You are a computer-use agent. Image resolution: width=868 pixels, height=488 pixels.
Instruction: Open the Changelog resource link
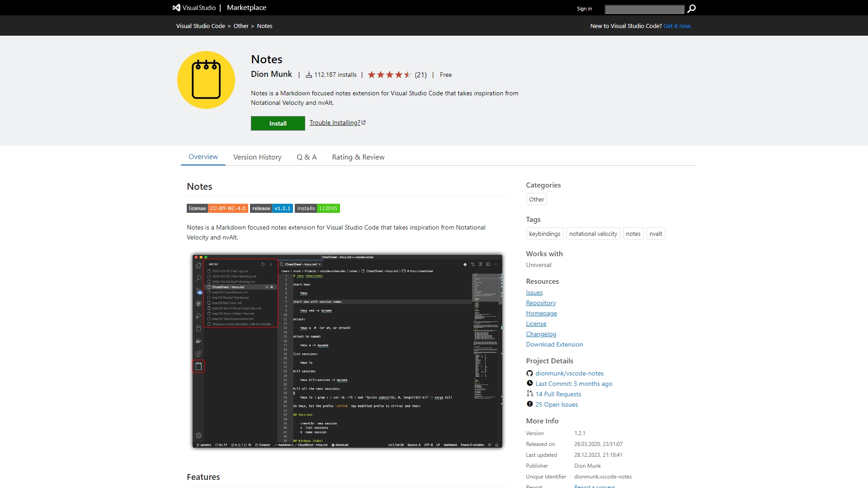pyautogui.click(x=541, y=334)
